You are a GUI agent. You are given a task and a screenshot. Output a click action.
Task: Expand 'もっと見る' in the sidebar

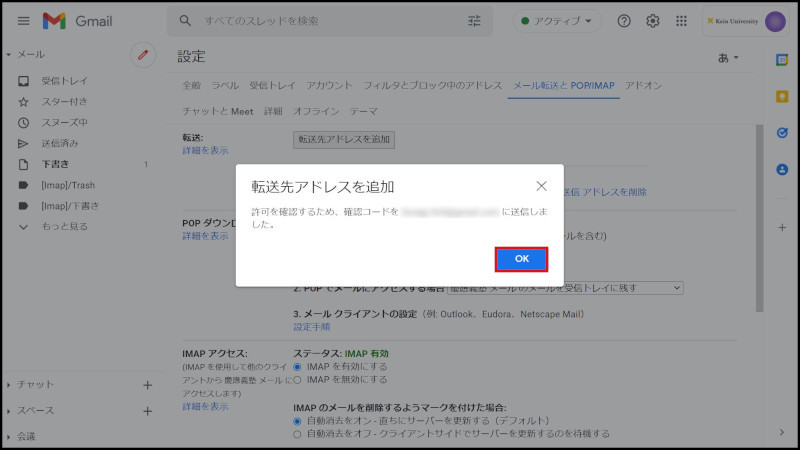[64, 227]
